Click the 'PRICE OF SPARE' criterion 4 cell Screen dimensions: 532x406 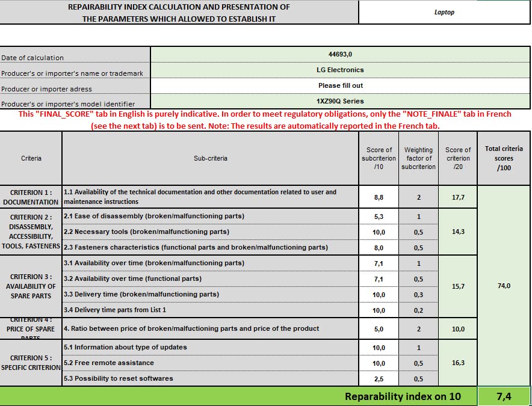[x=31, y=328]
